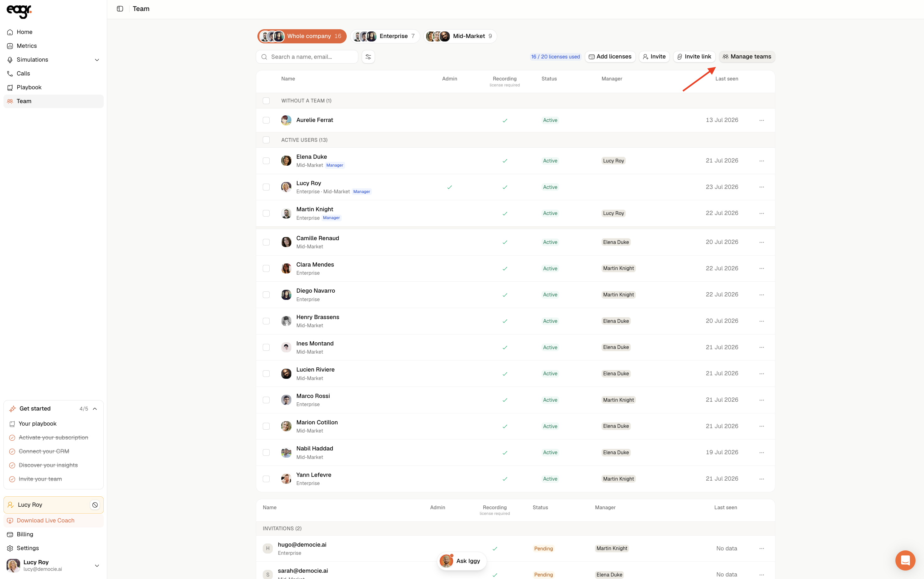Open row menu for Yann Lefevre
Screen dimensions: 924x579
click(761, 479)
